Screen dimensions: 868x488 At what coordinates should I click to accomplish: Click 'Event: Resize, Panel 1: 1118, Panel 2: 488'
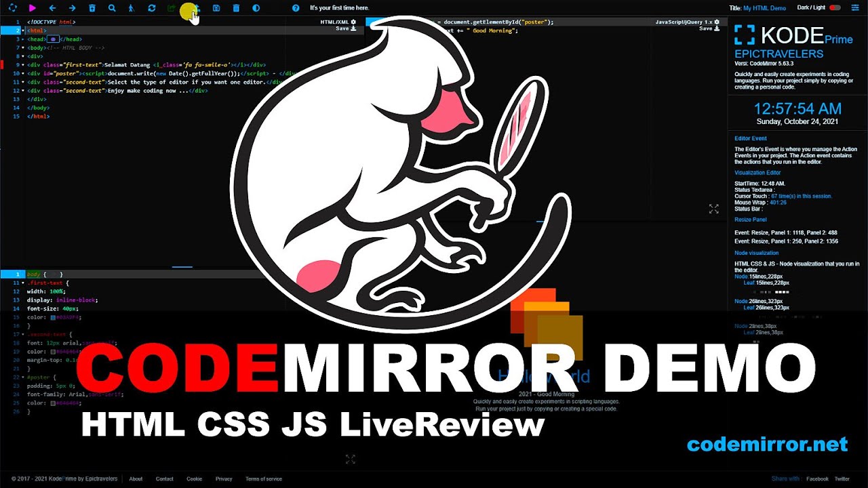coord(786,232)
